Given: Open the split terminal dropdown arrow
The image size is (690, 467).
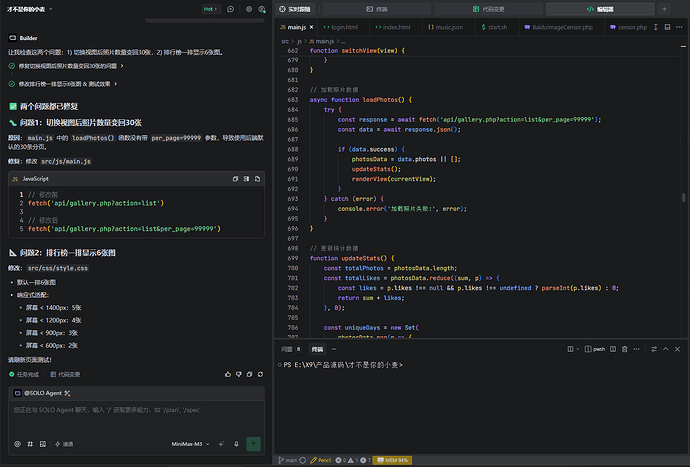Looking at the screenshot, I should coord(577,349).
